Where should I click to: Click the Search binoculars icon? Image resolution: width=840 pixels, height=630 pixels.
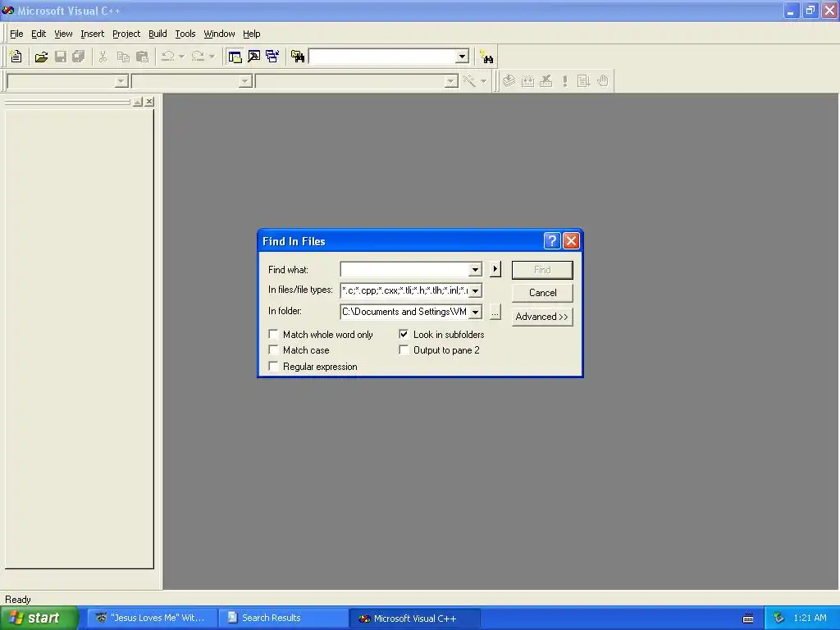(x=486, y=57)
